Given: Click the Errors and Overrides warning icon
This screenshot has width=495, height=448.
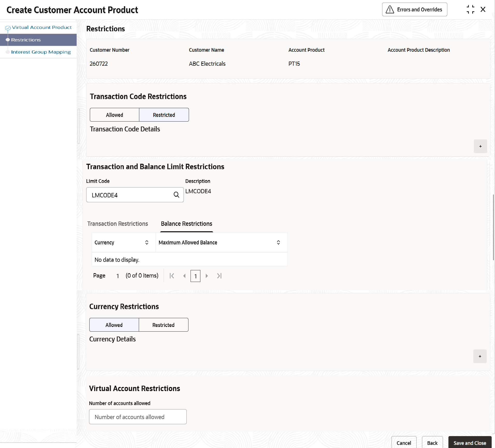Looking at the screenshot, I should coord(390,10).
